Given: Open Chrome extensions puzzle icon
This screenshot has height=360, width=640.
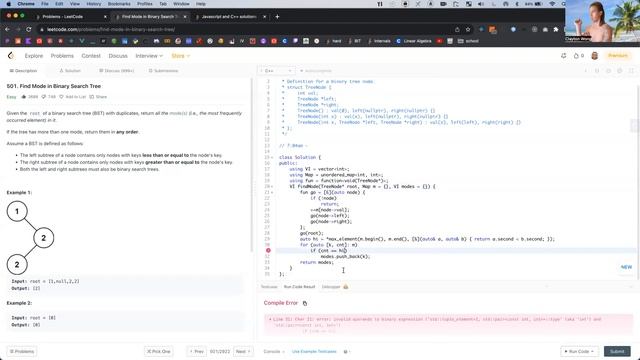Looking at the screenshot, I should (556, 29).
